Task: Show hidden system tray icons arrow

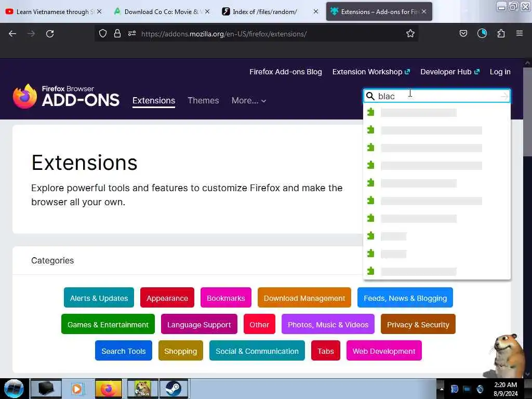Action: click(x=442, y=389)
